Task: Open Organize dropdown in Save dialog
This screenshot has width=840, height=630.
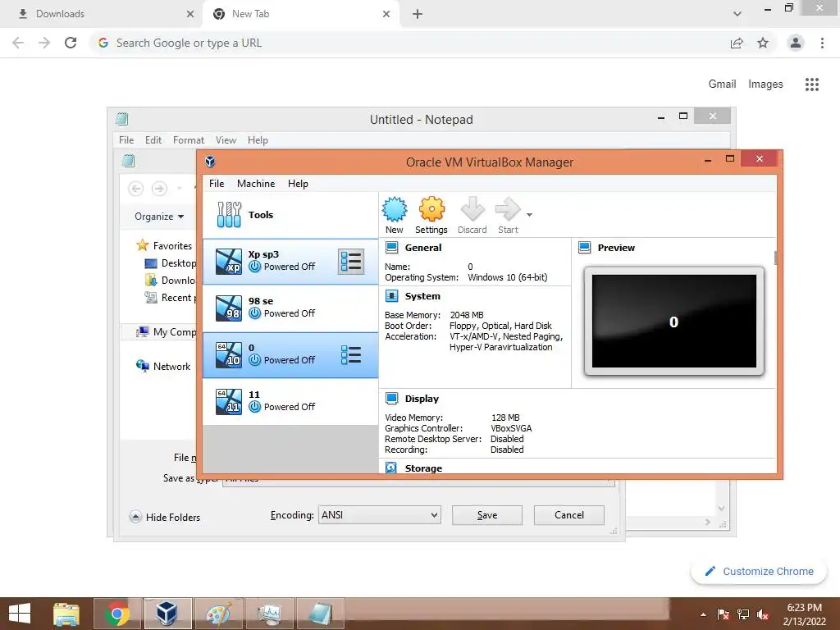Action: coord(159,217)
